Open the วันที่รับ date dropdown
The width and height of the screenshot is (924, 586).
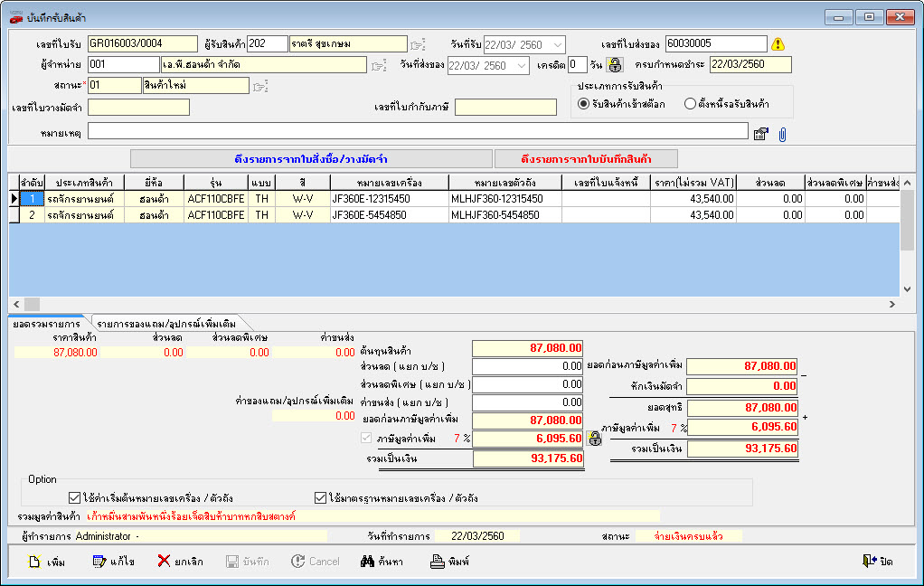tap(558, 45)
